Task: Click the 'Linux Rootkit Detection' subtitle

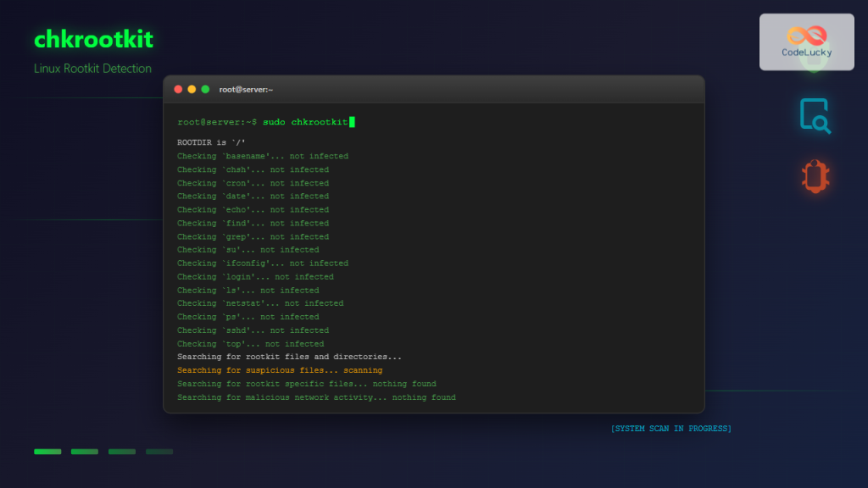Action: coord(92,69)
